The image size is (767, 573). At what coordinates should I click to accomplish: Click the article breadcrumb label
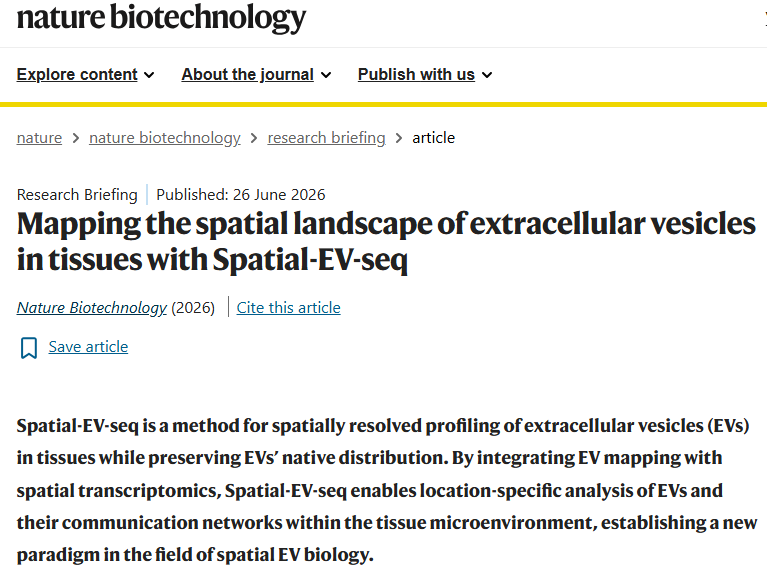pos(433,138)
